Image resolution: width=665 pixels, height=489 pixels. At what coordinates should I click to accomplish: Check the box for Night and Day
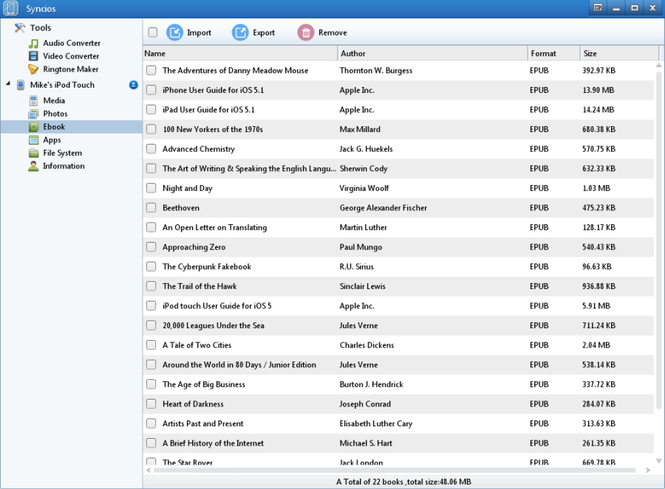(x=151, y=188)
